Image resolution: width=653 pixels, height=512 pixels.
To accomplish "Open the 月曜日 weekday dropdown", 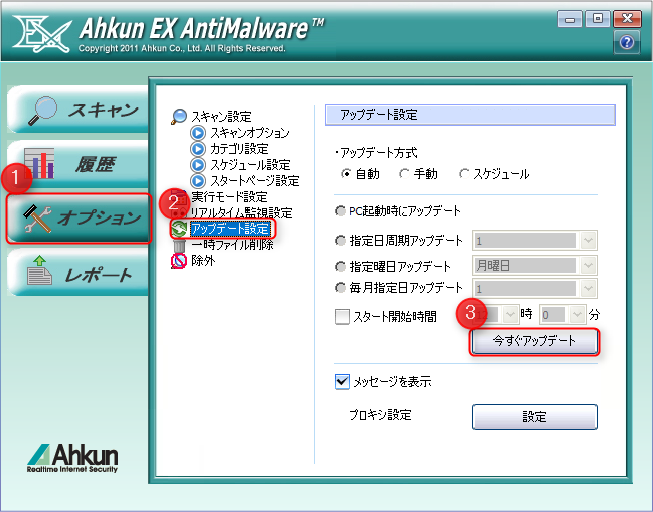I will tap(588, 265).
